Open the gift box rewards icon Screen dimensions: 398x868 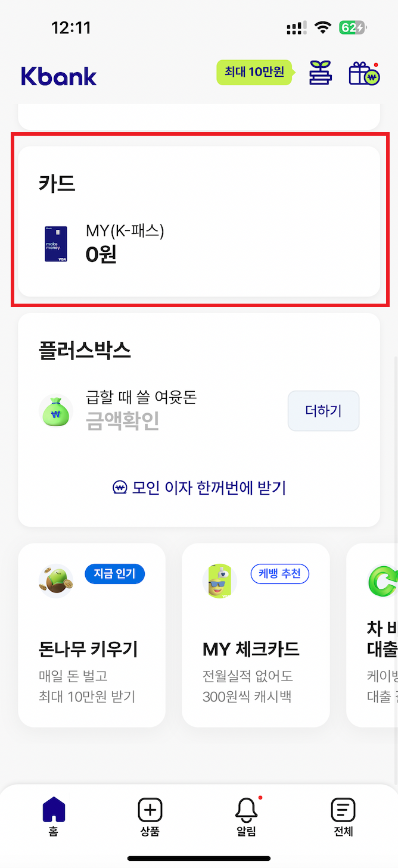click(x=363, y=74)
